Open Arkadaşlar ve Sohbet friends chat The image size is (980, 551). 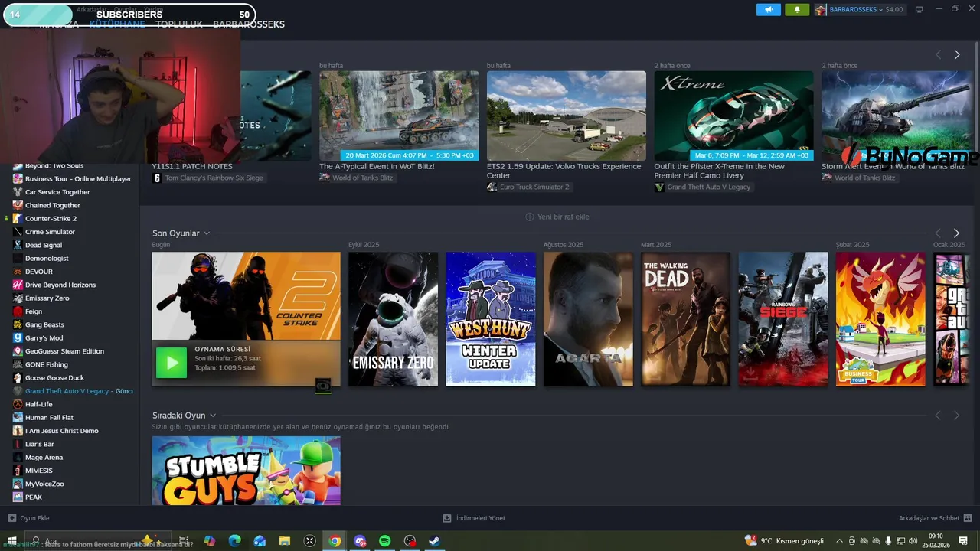(x=935, y=518)
